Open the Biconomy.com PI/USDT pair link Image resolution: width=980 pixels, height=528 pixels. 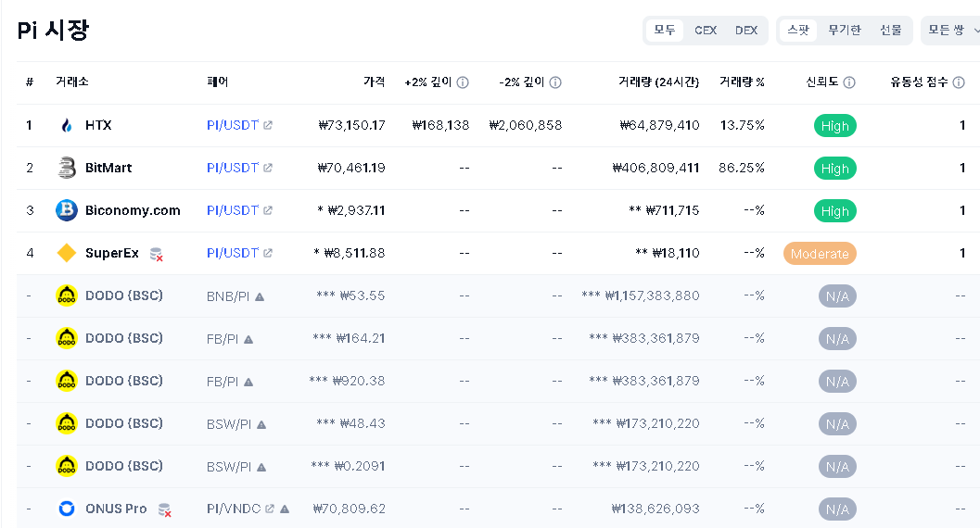233,210
